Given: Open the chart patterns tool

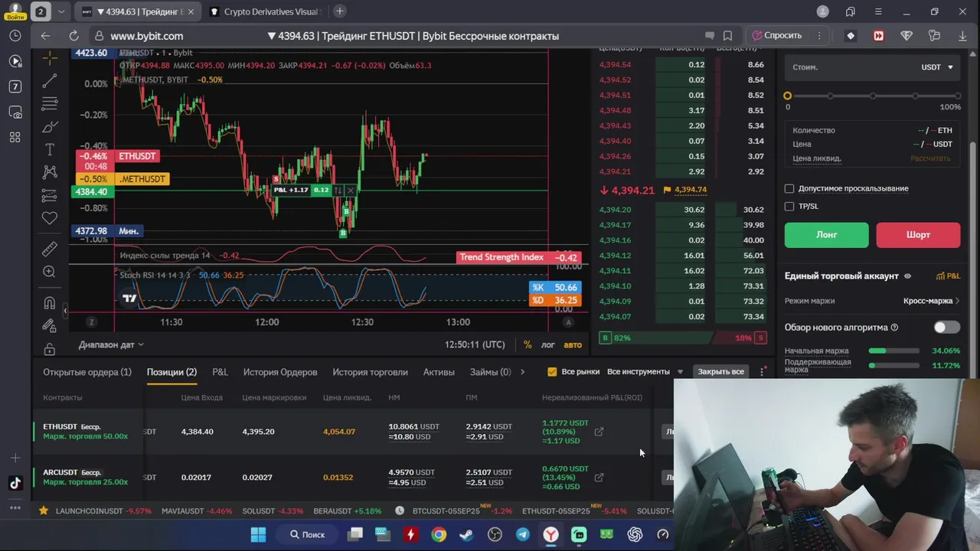Looking at the screenshot, I should click(50, 172).
